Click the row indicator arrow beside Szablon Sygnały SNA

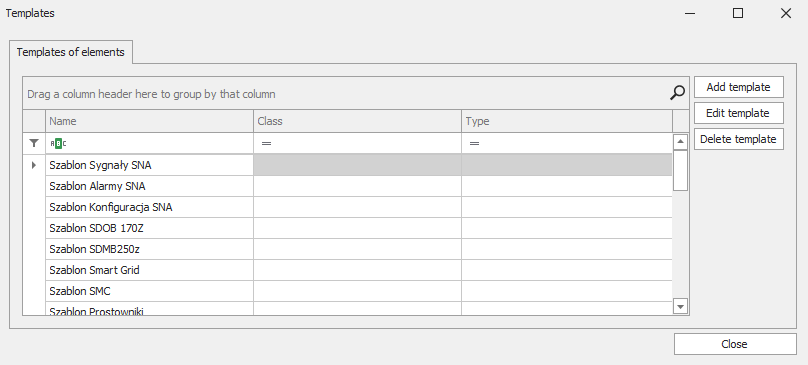tap(34, 165)
